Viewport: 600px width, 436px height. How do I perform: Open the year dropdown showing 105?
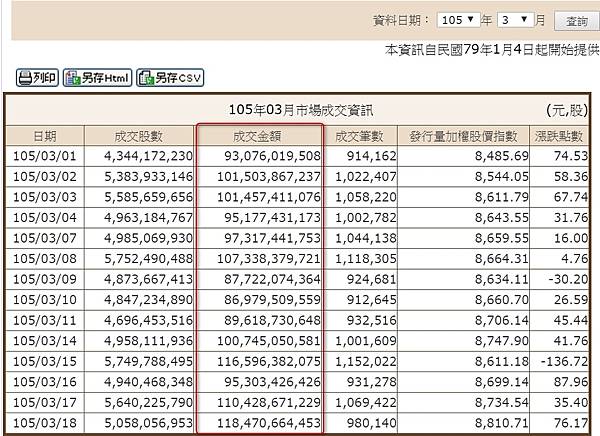[x=458, y=20]
